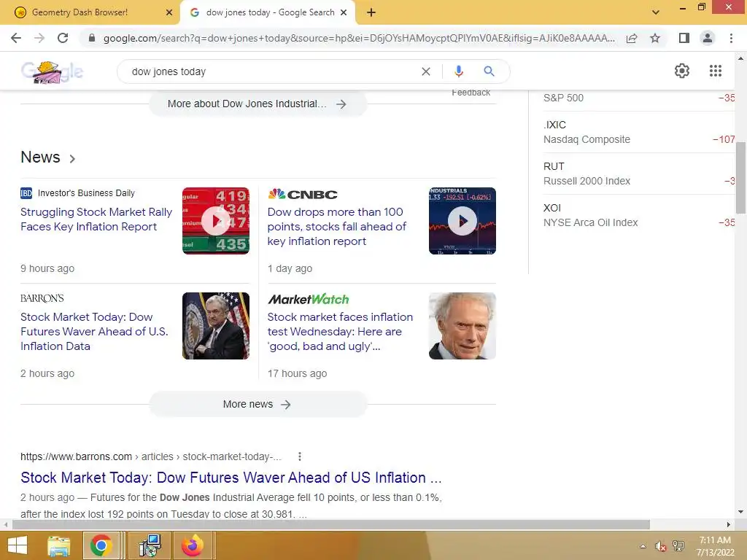This screenshot has width=747, height=560.
Task: Open More about Dow Jones Industrial
Action: pos(258,104)
